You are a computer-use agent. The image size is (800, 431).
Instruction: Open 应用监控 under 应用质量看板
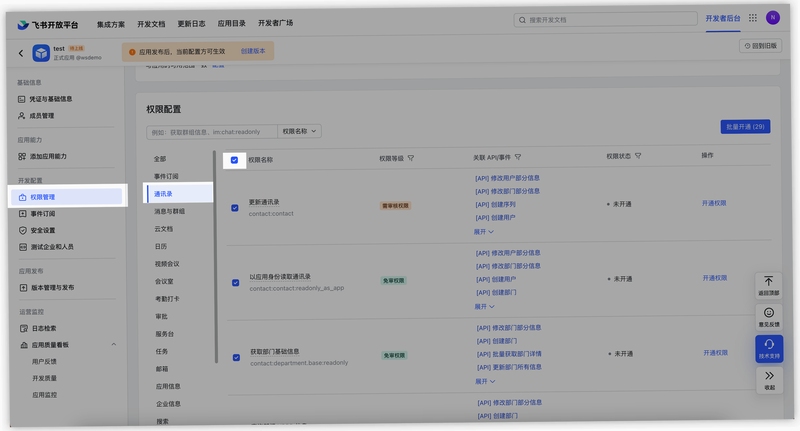pyautogui.click(x=45, y=395)
